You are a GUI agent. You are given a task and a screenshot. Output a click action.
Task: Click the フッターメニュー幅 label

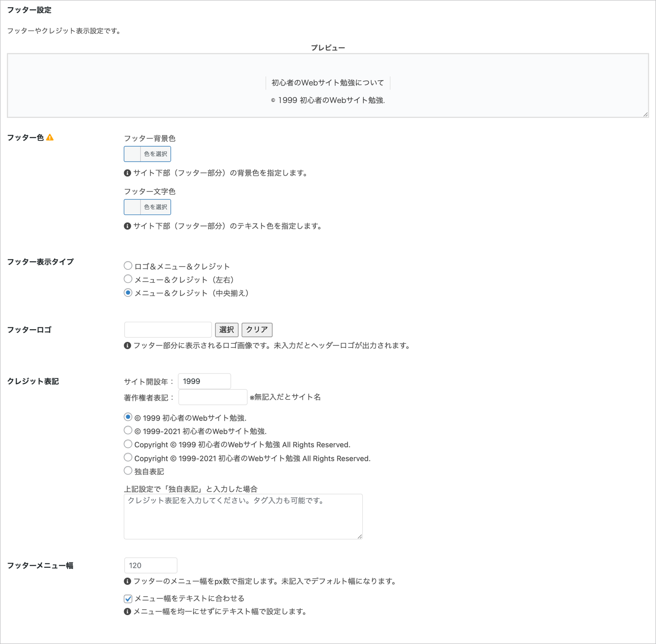pos(40,565)
